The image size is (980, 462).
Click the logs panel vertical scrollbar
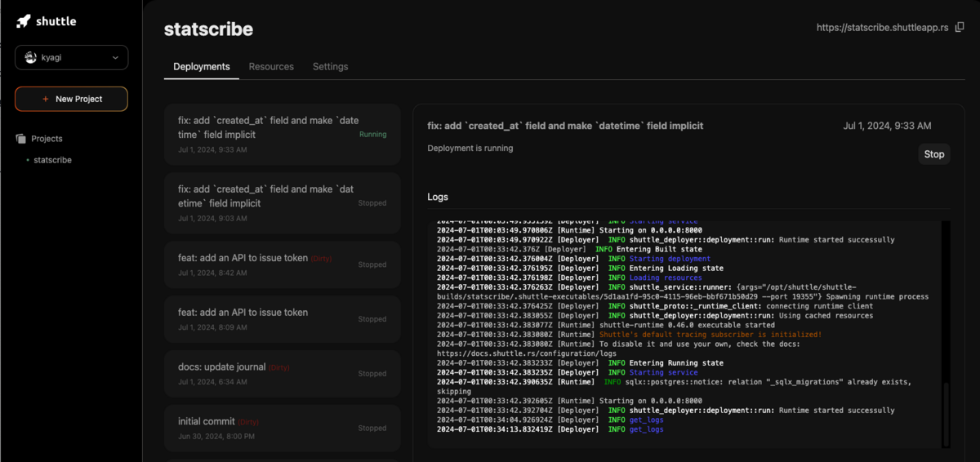click(947, 415)
